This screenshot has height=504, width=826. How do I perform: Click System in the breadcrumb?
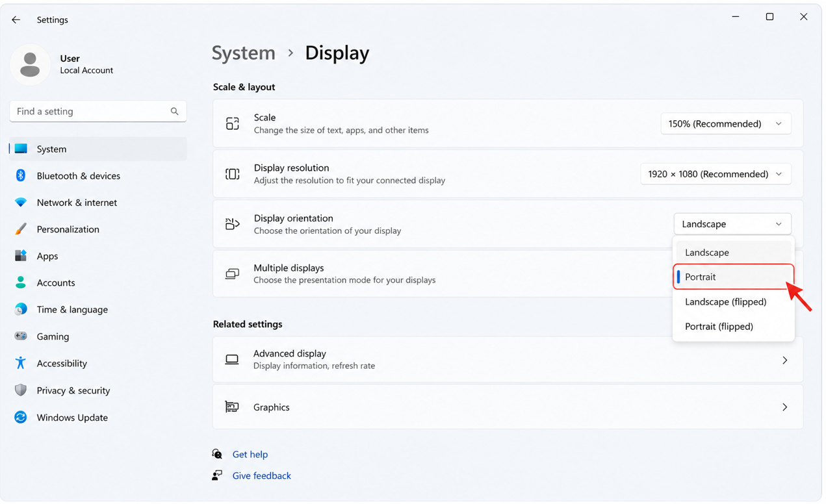[x=244, y=53]
